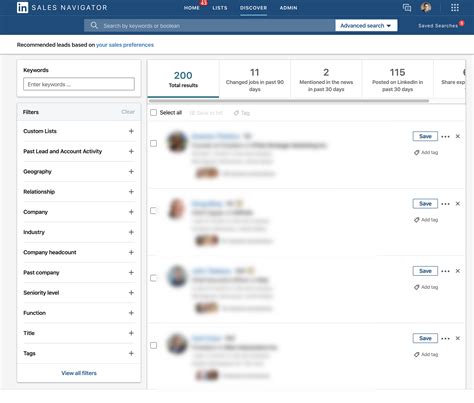Screen dimensions: 474x403
Task: Open more options for fourth lead
Action: (x=445, y=338)
